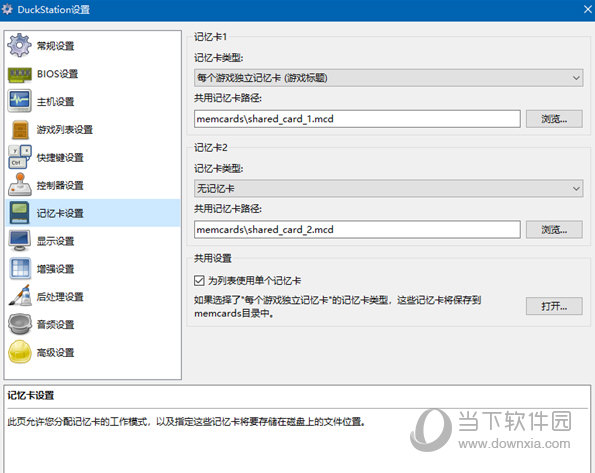Click 浏览 button for shared_card_1 path

pyautogui.click(x=554, y=119)
